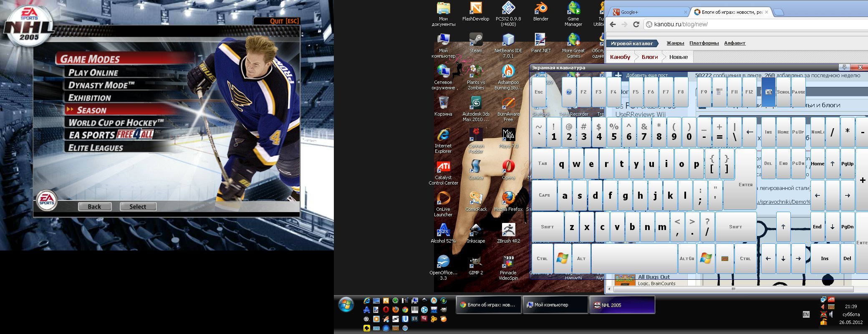Open the NetBeans IDE 7.0.1 shortcut
The height and width of the screenshot is (334, 868).
coord(508,46)
